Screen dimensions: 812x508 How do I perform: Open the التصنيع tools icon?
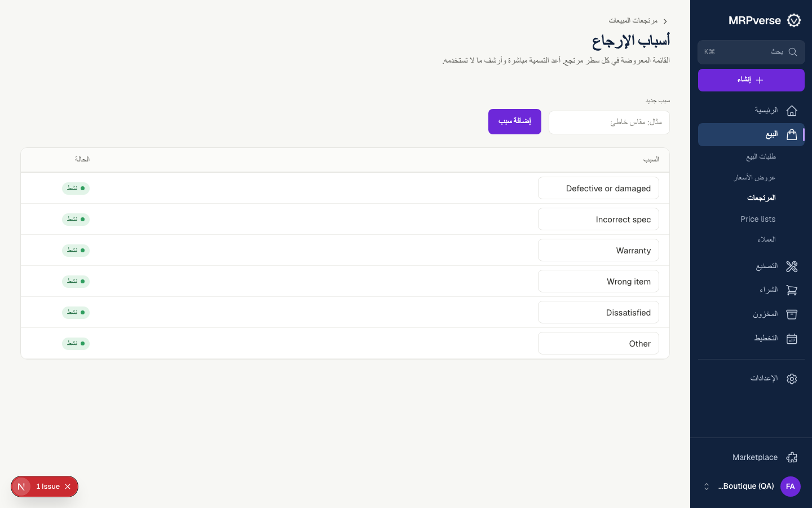point(792,266)
